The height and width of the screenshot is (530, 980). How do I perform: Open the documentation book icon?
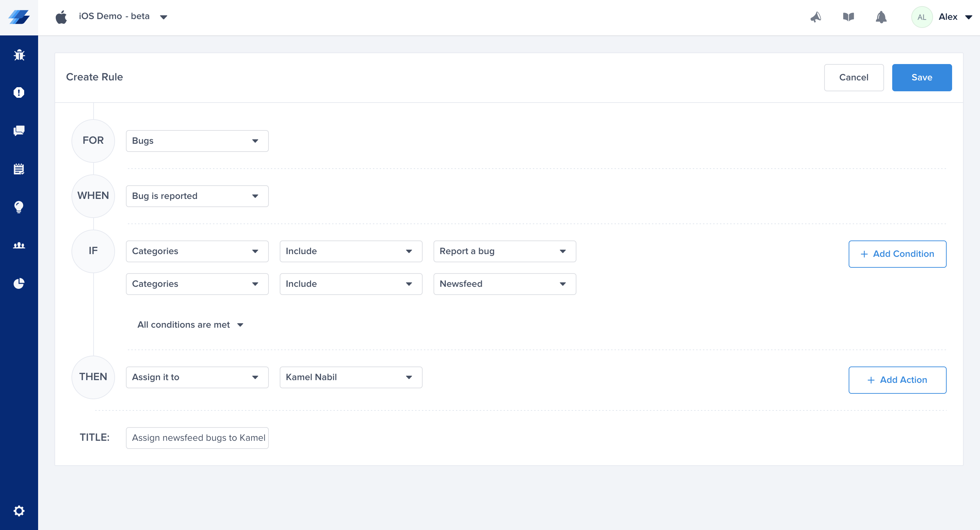coord(848,17)
